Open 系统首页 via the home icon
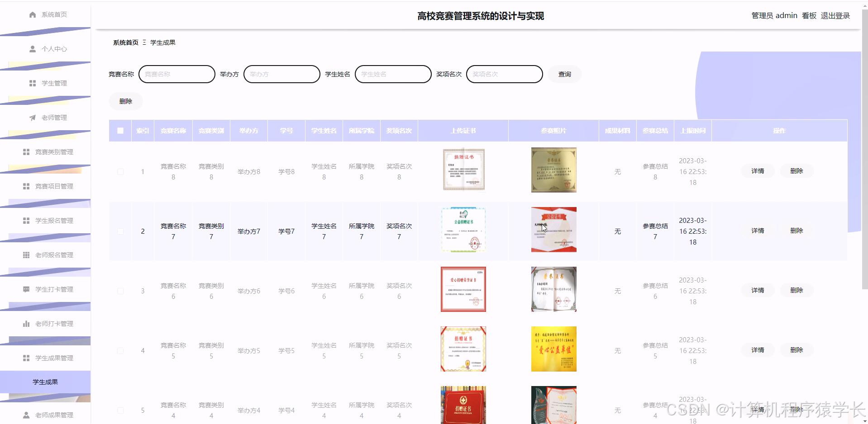868x424 pixels. coord(32,14)
